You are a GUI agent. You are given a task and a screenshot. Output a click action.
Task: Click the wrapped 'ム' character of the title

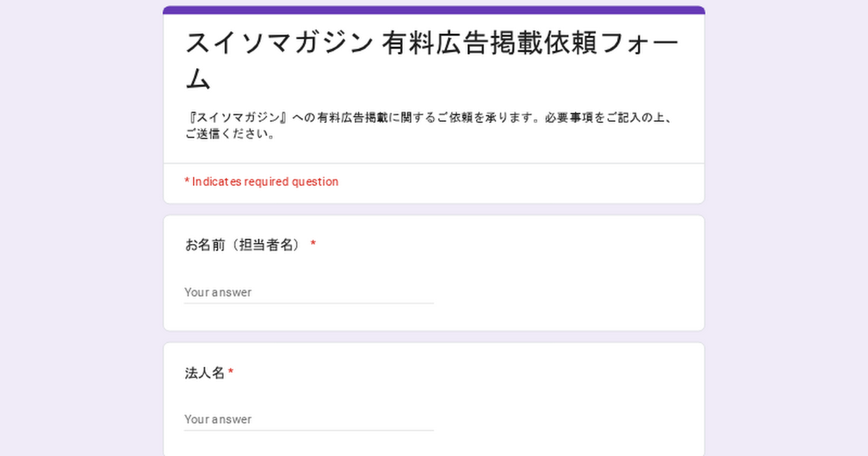[x=197, y=80]
